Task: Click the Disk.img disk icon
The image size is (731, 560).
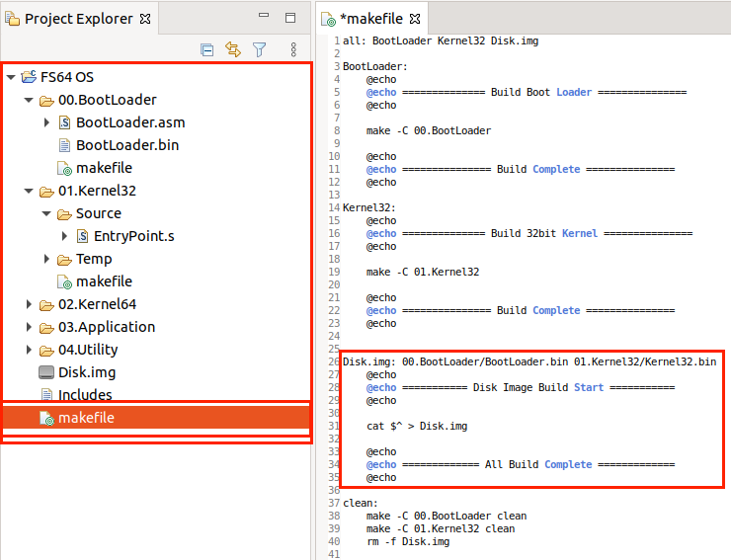Action: [46, 372]
